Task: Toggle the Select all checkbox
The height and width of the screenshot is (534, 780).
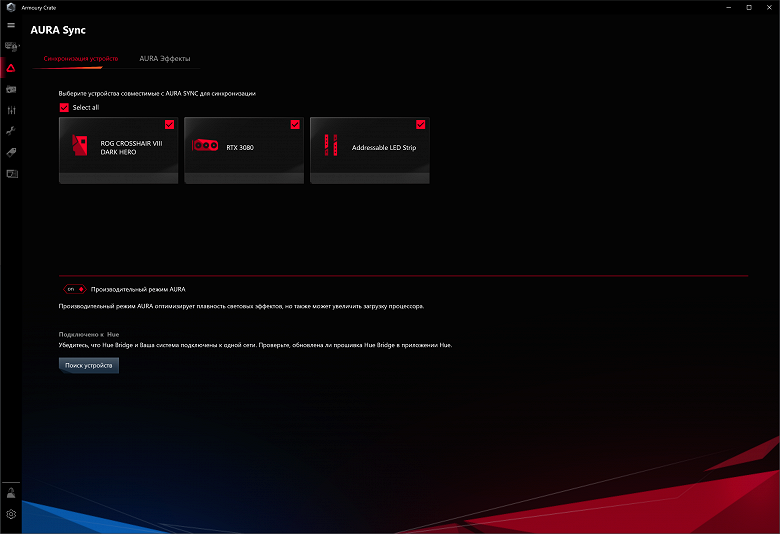Action: [64, 107]
